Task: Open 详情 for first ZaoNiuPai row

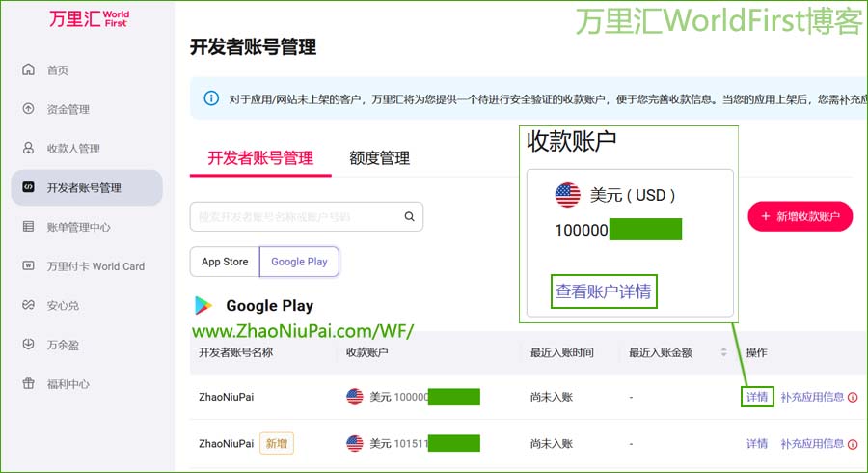Action: coord(757,397)
